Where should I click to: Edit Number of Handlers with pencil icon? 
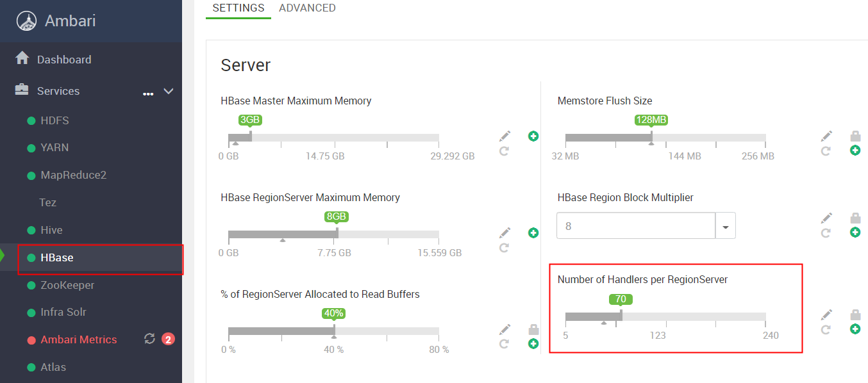[827, 314]
